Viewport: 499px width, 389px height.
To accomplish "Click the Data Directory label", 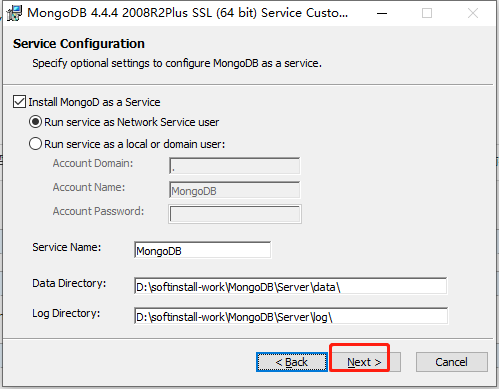I will (69, 283).
